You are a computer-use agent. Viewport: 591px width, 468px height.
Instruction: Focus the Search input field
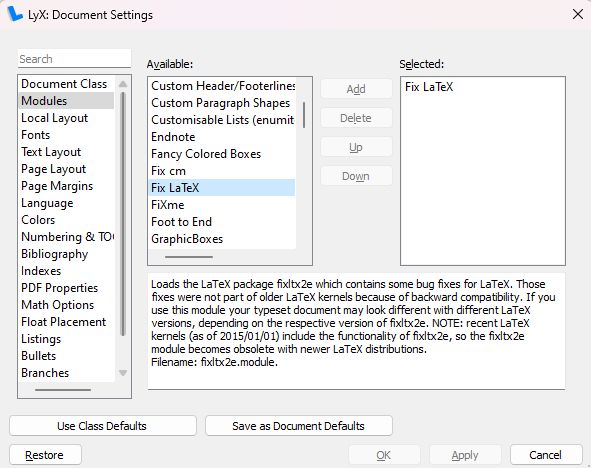coord(74,59)
